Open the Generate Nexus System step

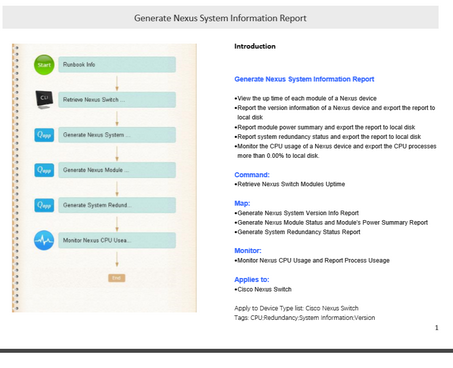[117, 135]
